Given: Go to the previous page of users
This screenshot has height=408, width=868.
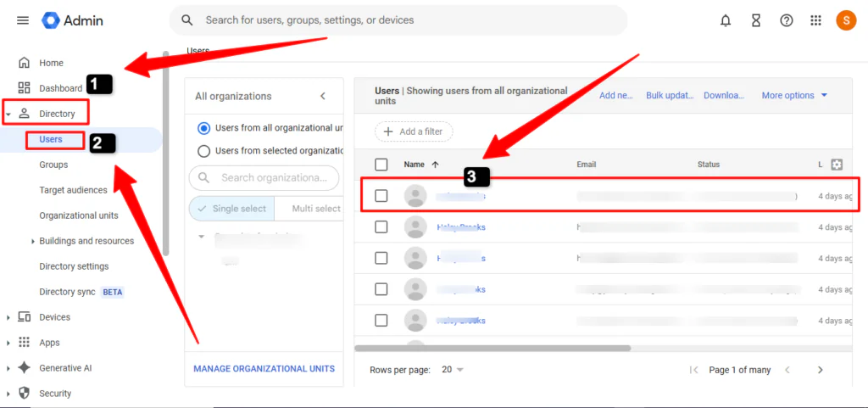Looking at the screenshot, I should (787, 370).
